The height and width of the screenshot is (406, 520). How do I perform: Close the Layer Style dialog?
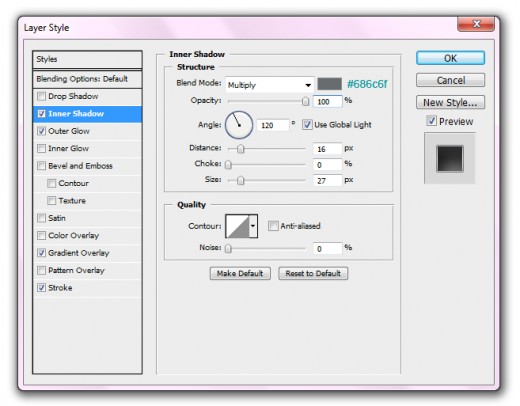click(476, 24)
